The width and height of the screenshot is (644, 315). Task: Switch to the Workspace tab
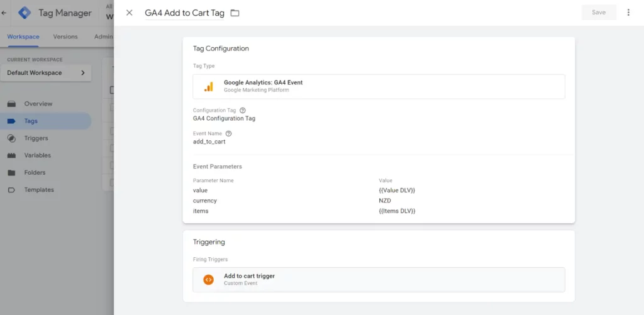coord(23,36)
